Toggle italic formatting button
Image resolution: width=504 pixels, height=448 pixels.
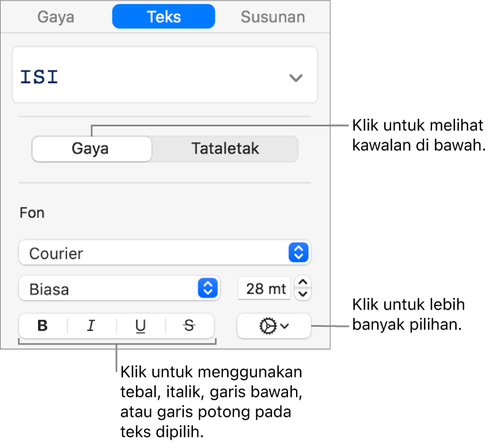[x=91, y=326]
